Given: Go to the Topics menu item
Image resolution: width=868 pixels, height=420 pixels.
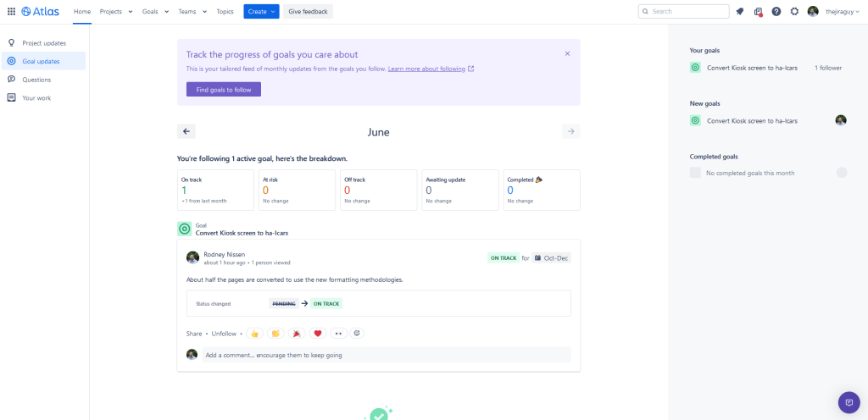Looking at the screenshot, I should coord(225,12).
